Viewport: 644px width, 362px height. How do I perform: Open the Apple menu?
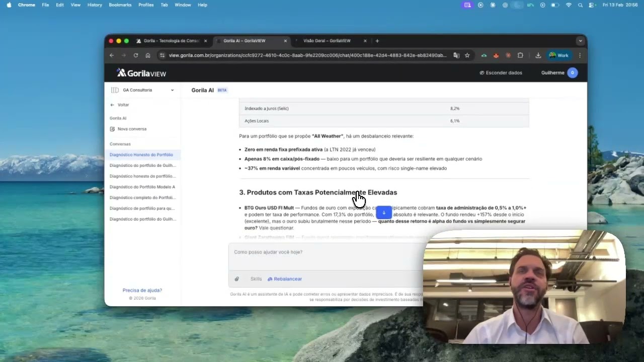point(9,5)
